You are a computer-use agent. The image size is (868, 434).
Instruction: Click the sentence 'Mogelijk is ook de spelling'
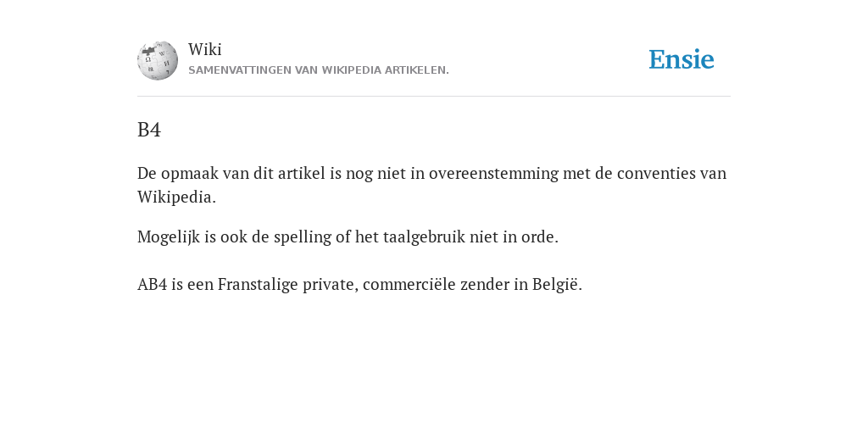(x=348, y=237)
